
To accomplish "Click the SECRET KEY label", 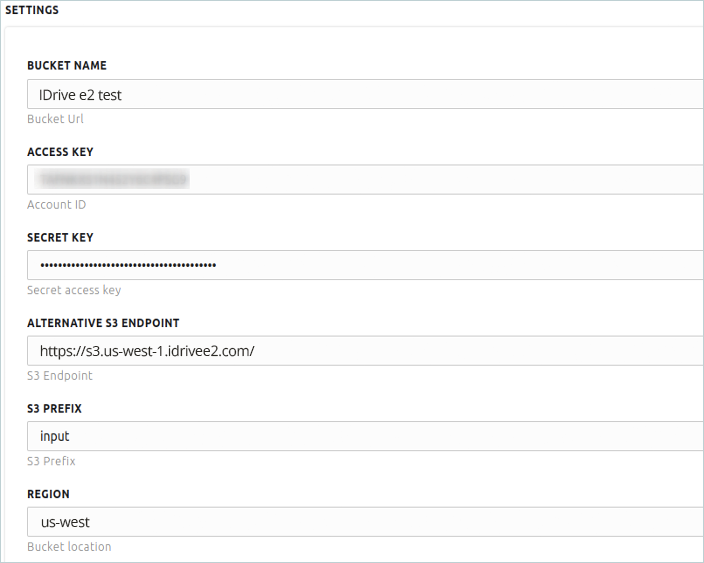I will (x=60, y=238).
